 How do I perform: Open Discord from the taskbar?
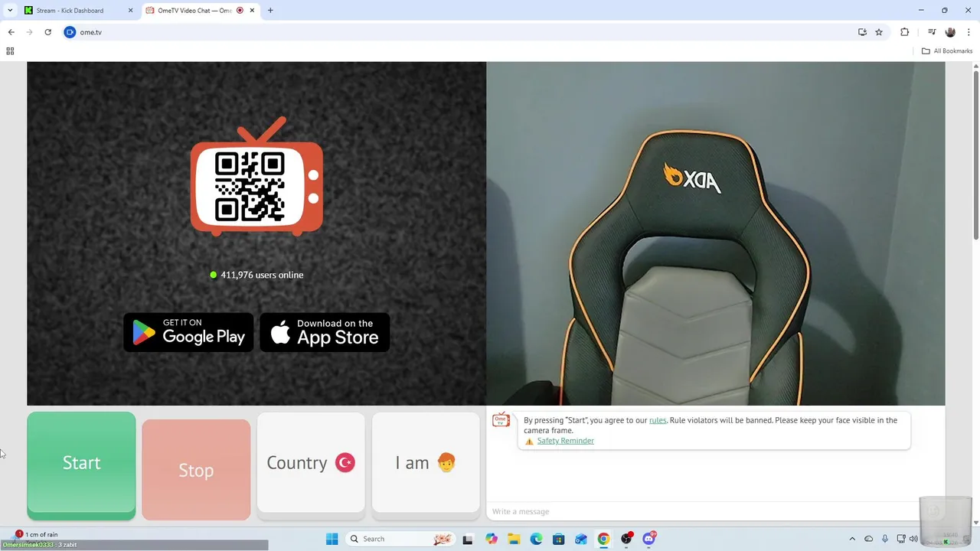[649, 539]
